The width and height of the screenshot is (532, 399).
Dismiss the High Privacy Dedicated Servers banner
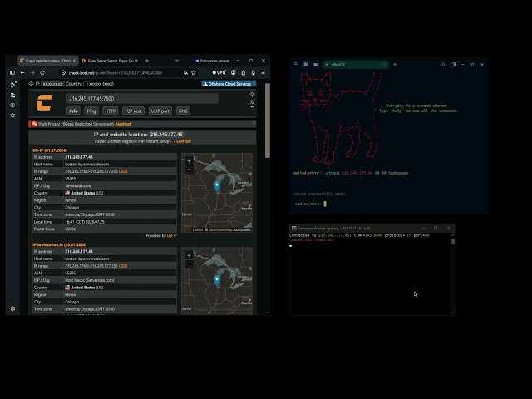click(254, 122)
